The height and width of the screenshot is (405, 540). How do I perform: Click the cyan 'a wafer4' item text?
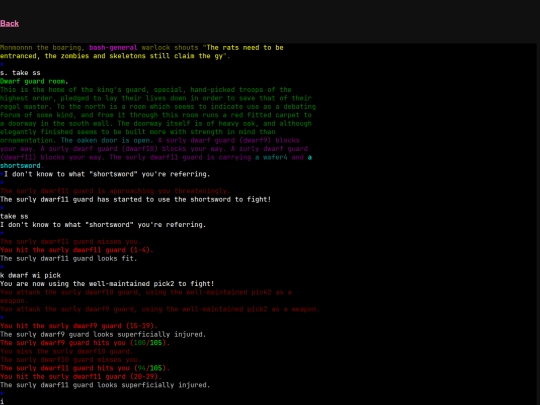pos(271,157)
